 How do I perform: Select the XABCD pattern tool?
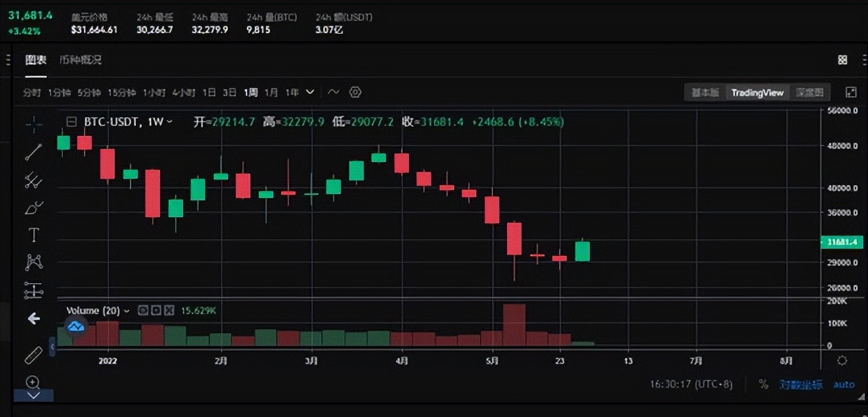coord(34,262)
